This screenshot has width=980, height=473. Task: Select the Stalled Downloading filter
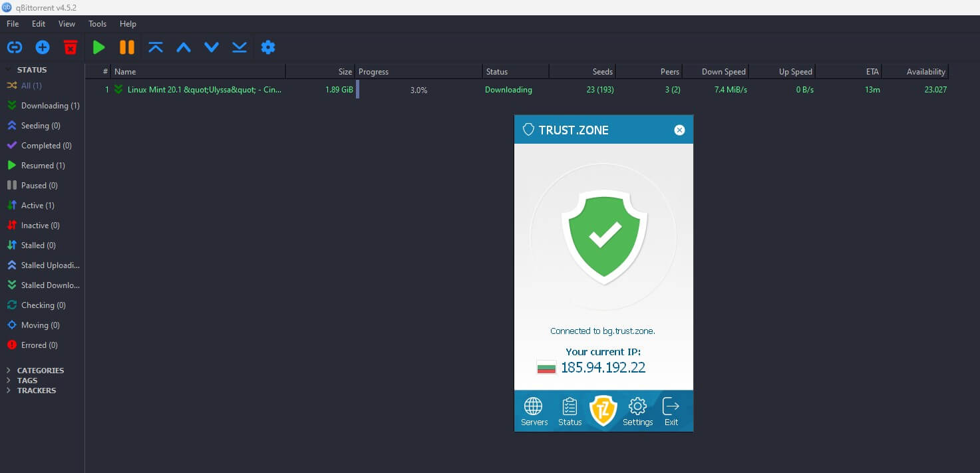43,285
